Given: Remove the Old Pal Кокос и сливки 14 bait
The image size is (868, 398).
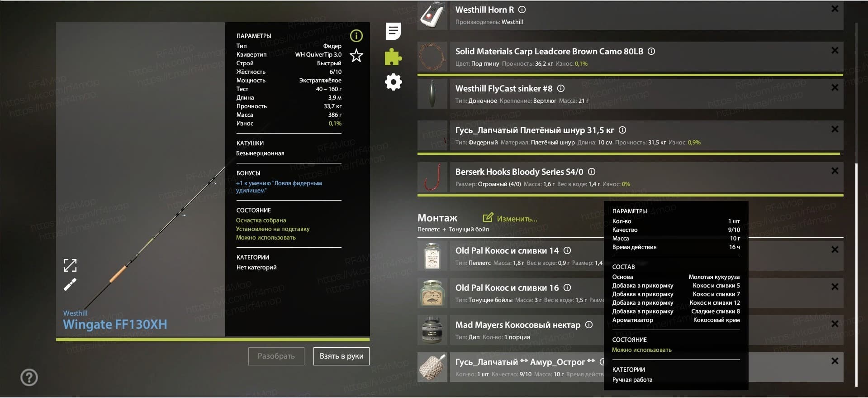Looking at the screenshot, I should [x=835, y=249].
